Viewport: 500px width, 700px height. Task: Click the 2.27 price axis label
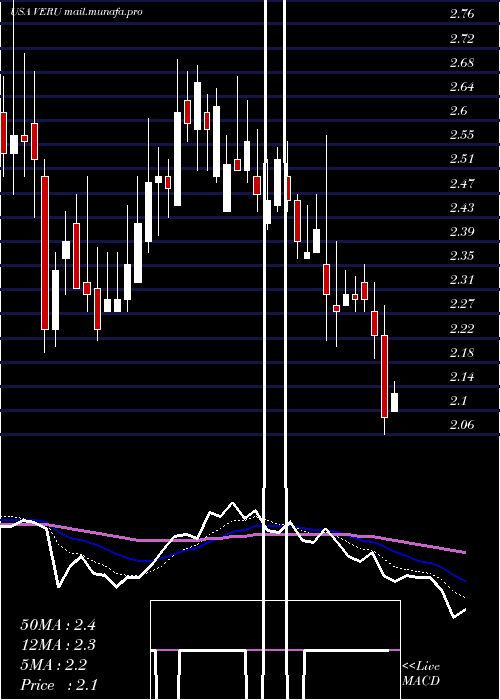point(462,304)
